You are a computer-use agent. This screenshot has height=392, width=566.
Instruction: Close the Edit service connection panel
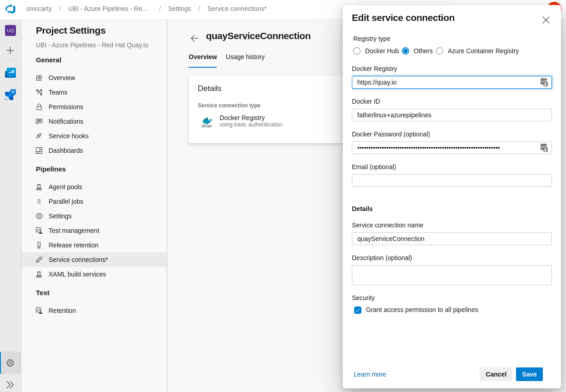(546, 20)
